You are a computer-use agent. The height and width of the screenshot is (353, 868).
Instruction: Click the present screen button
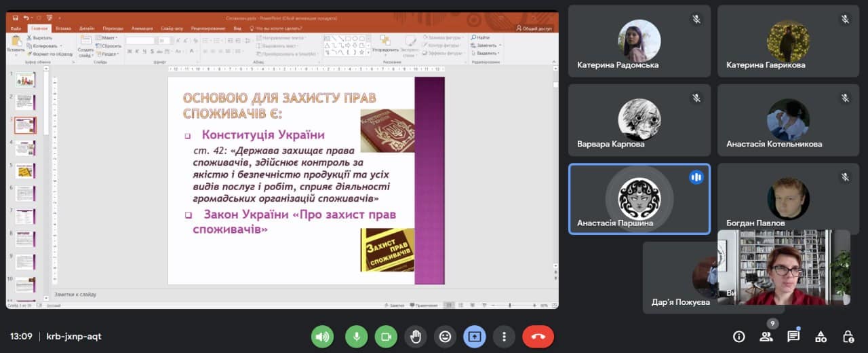pos(475,336)
